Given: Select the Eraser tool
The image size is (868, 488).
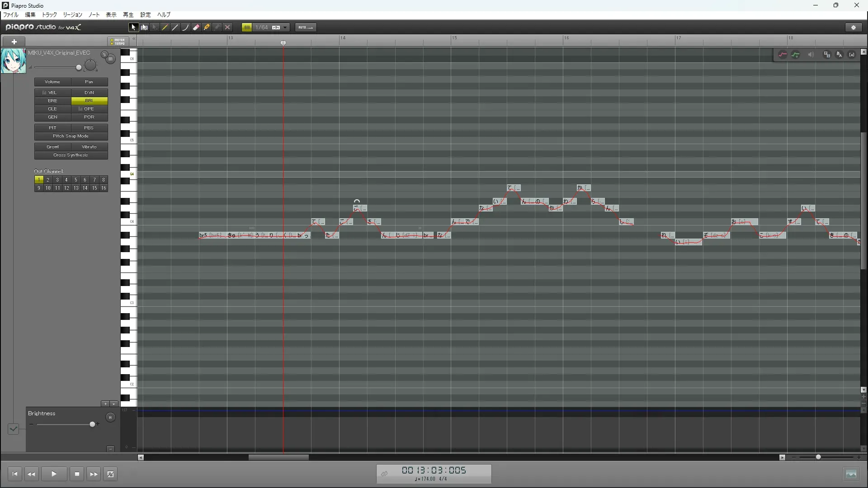Looking at the screenshot, I should (196, 28).
